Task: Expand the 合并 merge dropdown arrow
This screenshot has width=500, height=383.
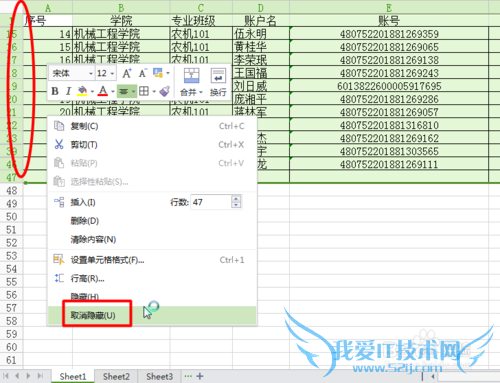Action: click(x=201, y=92)
